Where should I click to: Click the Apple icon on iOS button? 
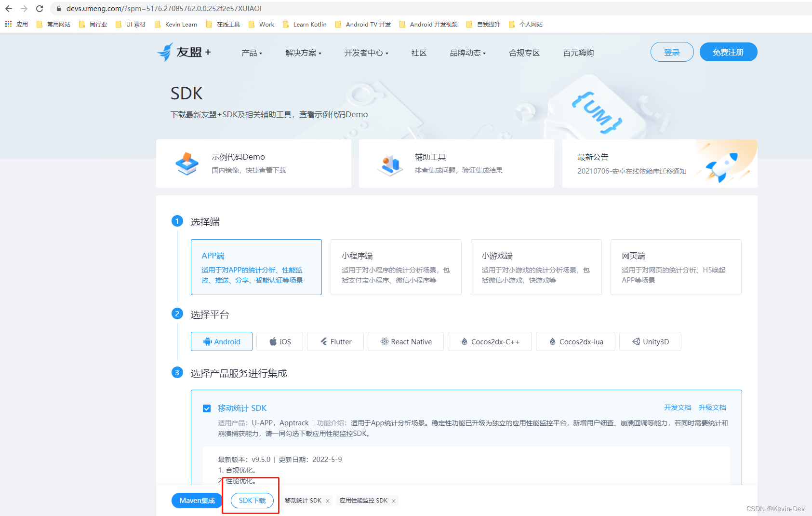click(273, 341)
